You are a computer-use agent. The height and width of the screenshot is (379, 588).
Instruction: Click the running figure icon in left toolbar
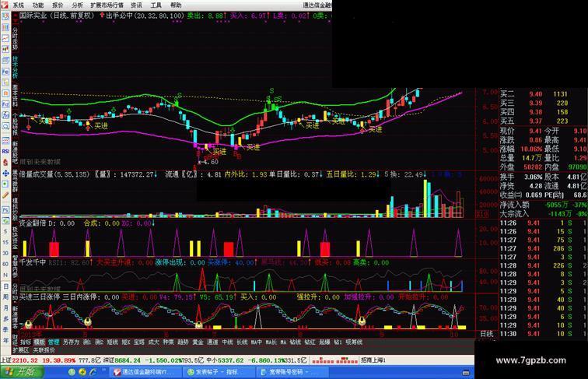coord(5,115)
